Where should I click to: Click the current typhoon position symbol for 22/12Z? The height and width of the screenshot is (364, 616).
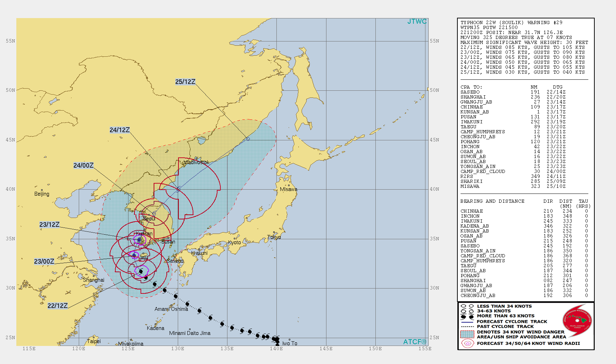(x=141, y=271)
